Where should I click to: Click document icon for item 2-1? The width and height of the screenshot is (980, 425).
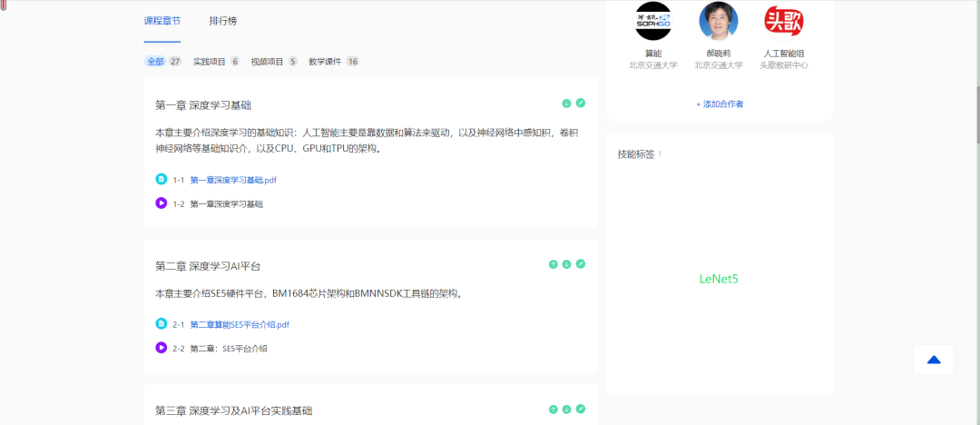pos(162,323)
